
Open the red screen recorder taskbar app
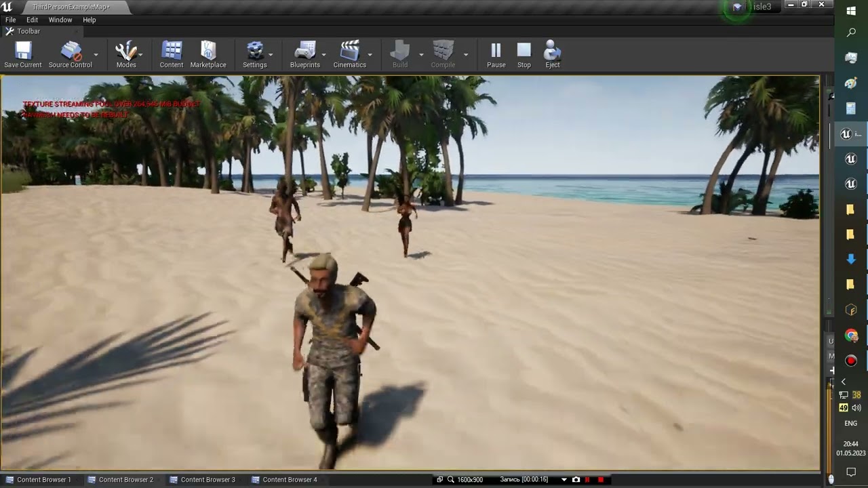[x=851, y=361]
